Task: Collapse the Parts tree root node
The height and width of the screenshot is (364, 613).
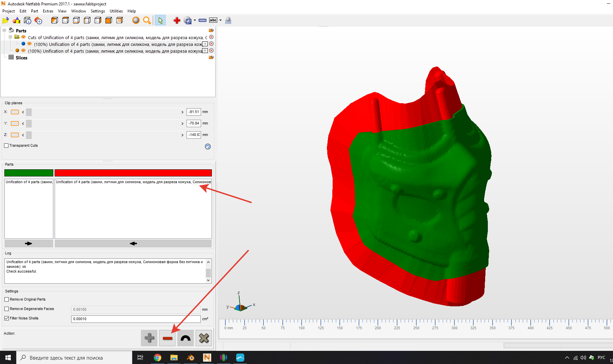Action: pyautogui.click(x=4, y=30)
